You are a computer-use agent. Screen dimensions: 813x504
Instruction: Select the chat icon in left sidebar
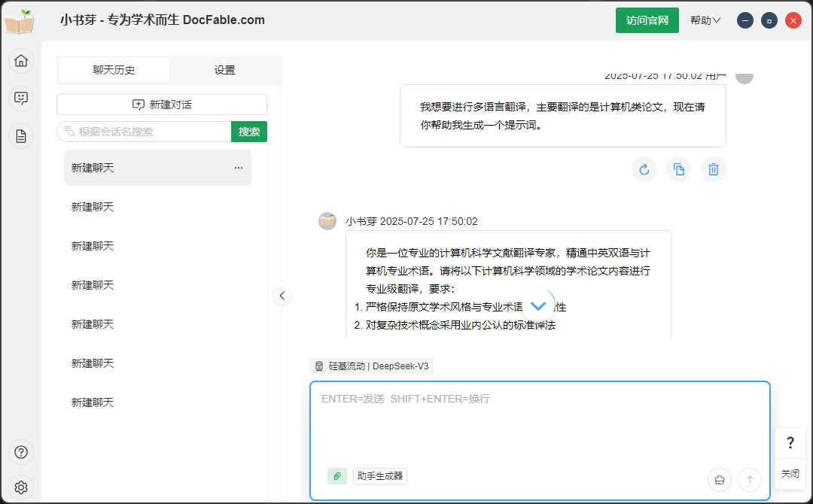point(21,99)
